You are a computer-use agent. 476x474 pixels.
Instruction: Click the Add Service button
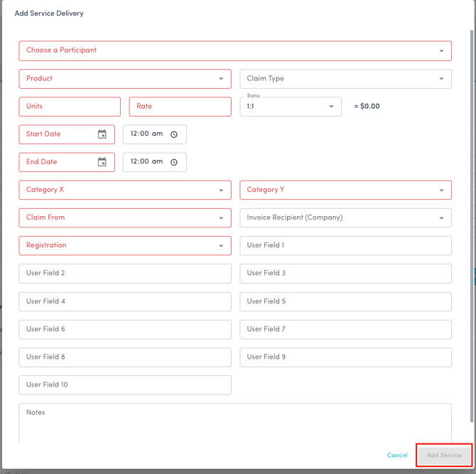444,455
